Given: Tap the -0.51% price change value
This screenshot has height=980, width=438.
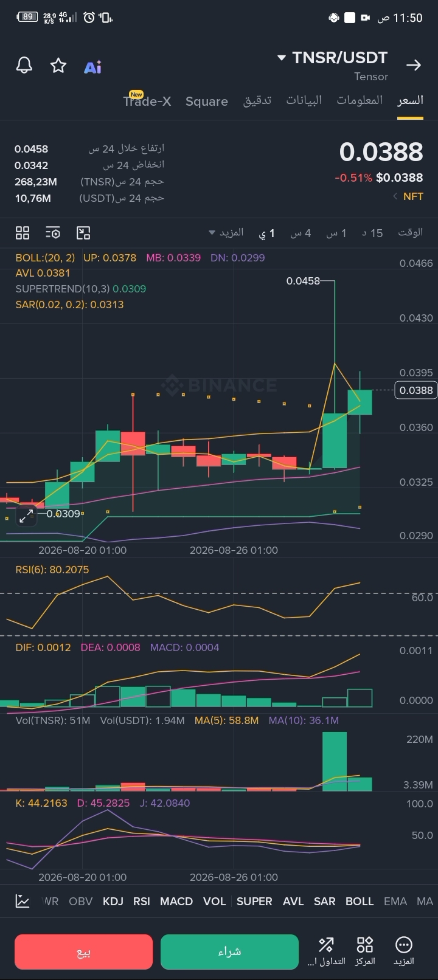Looking at the screenshot, I should point(353,178).
